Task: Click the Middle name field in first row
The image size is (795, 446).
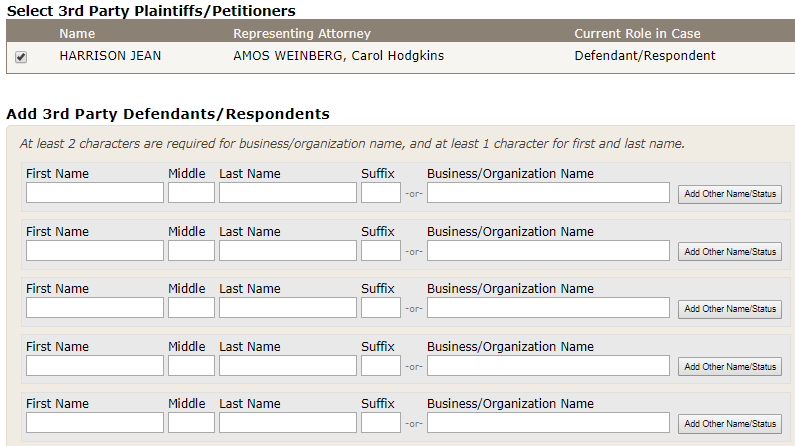Action: (x=191, y=193)
